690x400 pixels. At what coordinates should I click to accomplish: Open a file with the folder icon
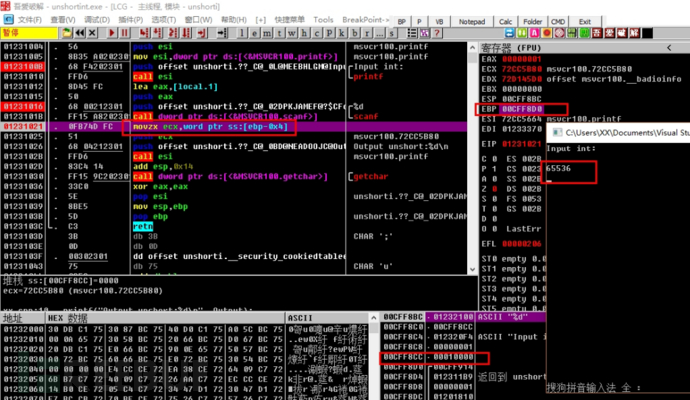pyautogui.click(x=66, y=33)
